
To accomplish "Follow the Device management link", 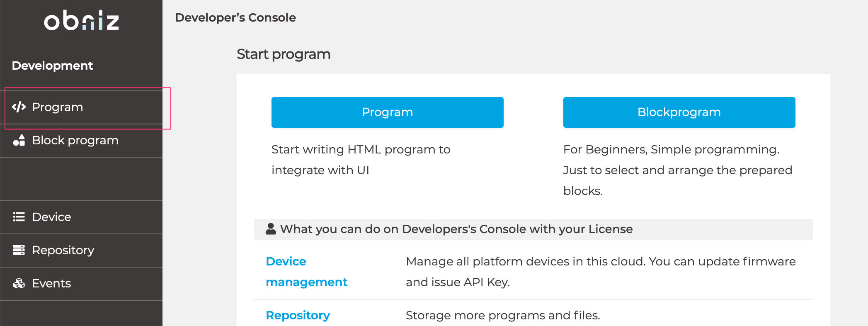I will pyautogui.click(x=306, y=272).
